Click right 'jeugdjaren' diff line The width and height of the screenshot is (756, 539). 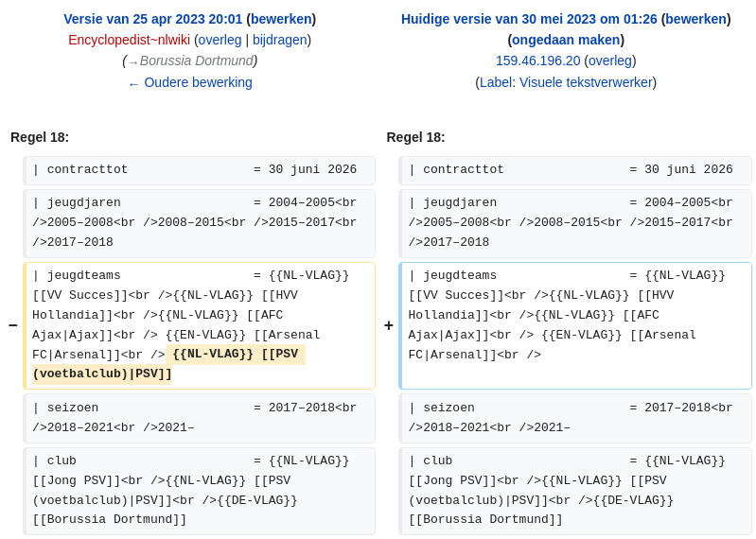(x=575, y=223)
